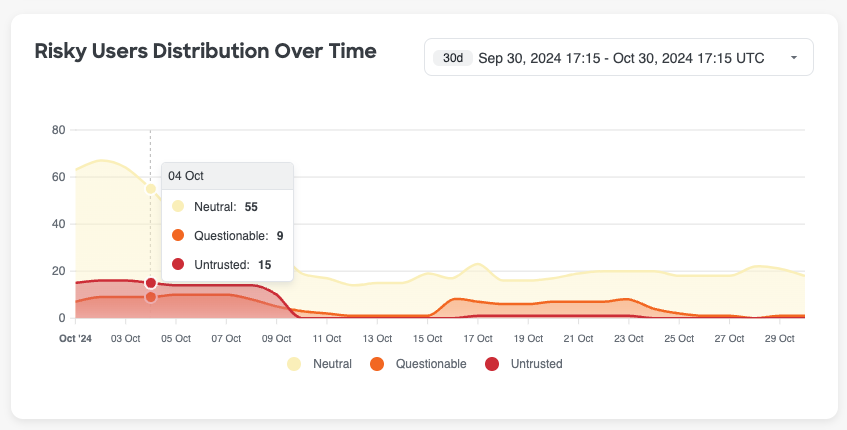Click the 30d period badge
The width and height of the screenshot is (847, 430).
pyautogui.click(x=453, y=58)
